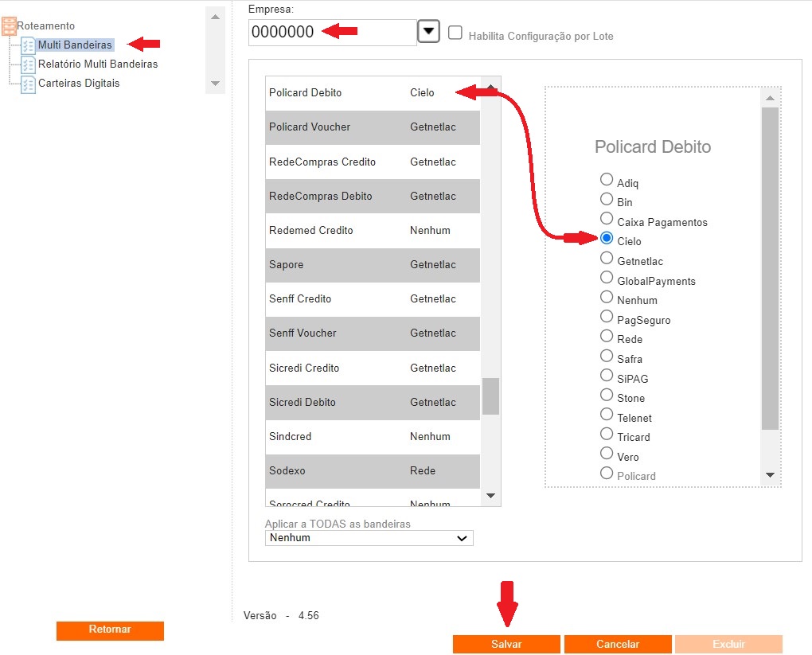Select Carteiras Digitais in the tree
812x655 pixels.
[79, 84]
